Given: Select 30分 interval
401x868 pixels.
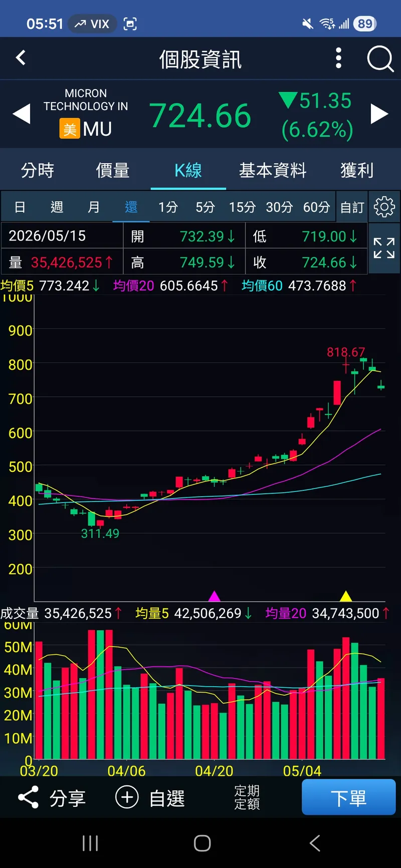Looking at the screenshot, I should click(x=279, y=207).
